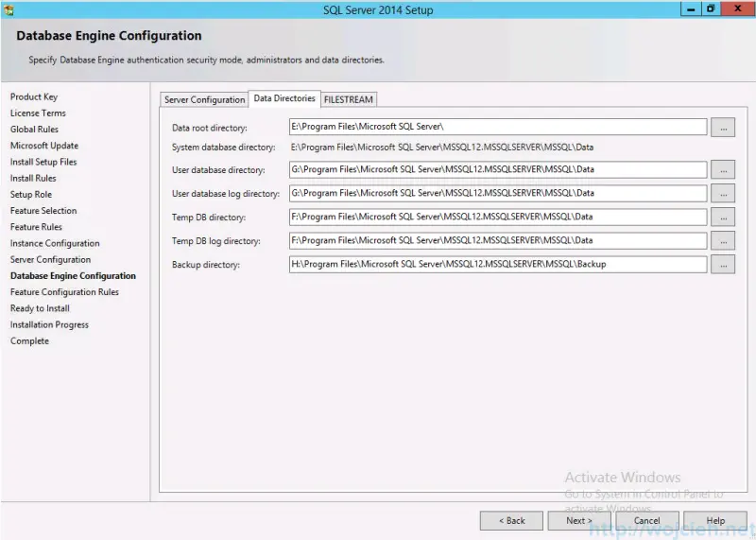Click the Backup directory label
The image size is (756, 540).
click(x=206, y=265)
